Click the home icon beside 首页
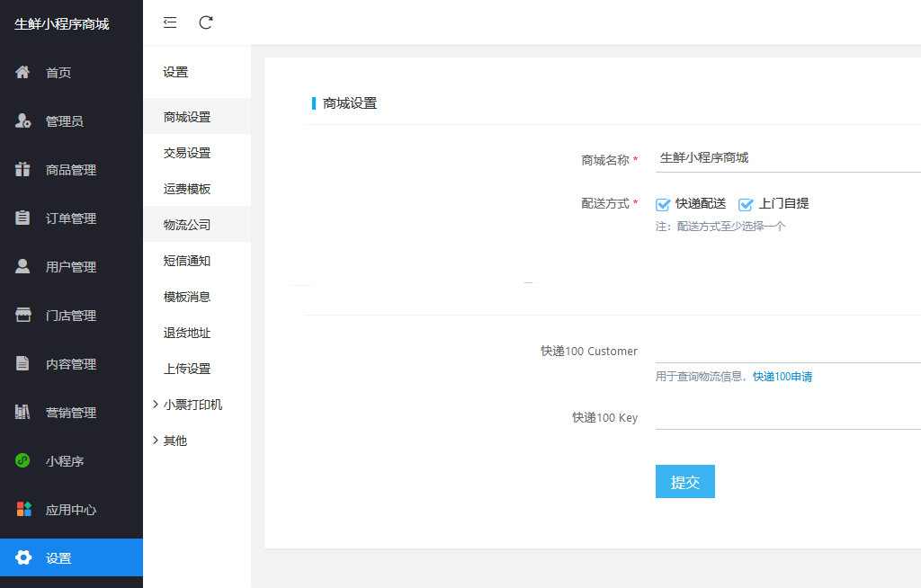Image resolution: width=921 pixels, height=588 pixels. click(23, 73)
